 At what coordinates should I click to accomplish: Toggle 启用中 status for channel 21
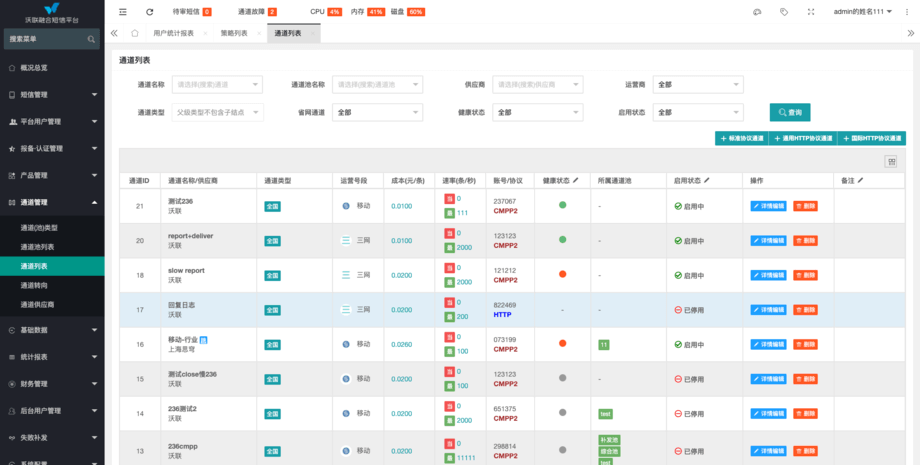[x=689, y=206]
